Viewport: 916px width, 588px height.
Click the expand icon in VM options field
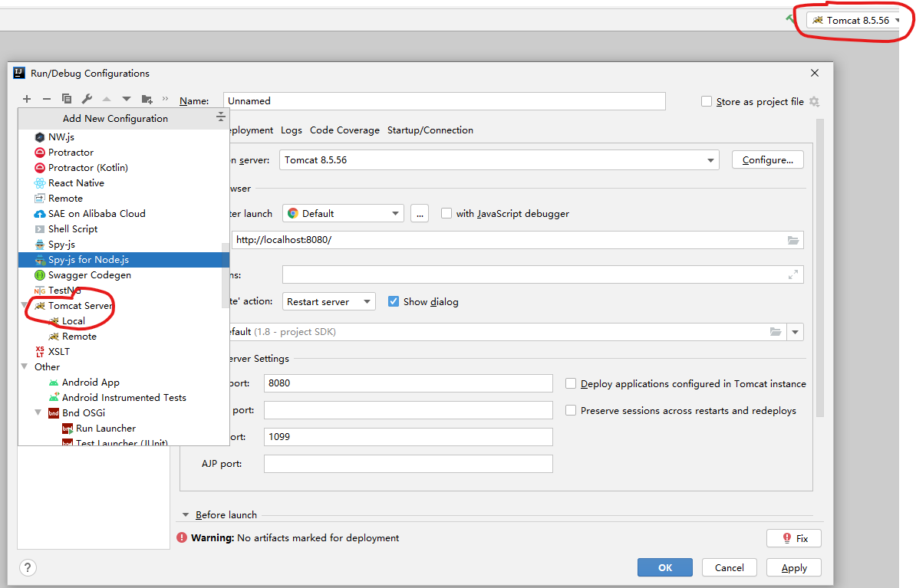pos(793,274)
